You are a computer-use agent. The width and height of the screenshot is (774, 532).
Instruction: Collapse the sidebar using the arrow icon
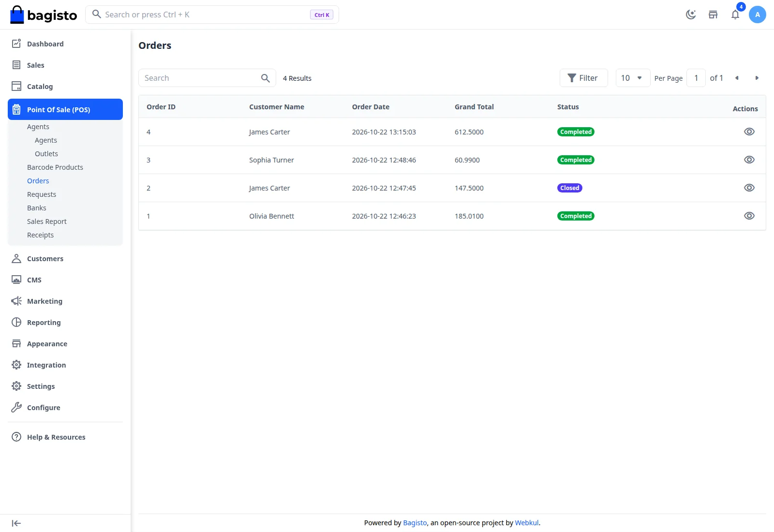click(16, 523)
